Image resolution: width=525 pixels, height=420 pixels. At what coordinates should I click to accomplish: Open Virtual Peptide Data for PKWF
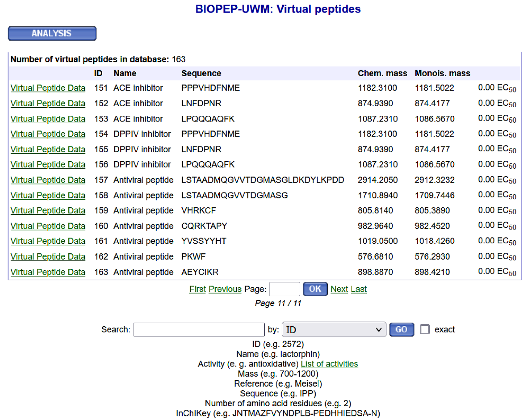(x=48, y=257)
